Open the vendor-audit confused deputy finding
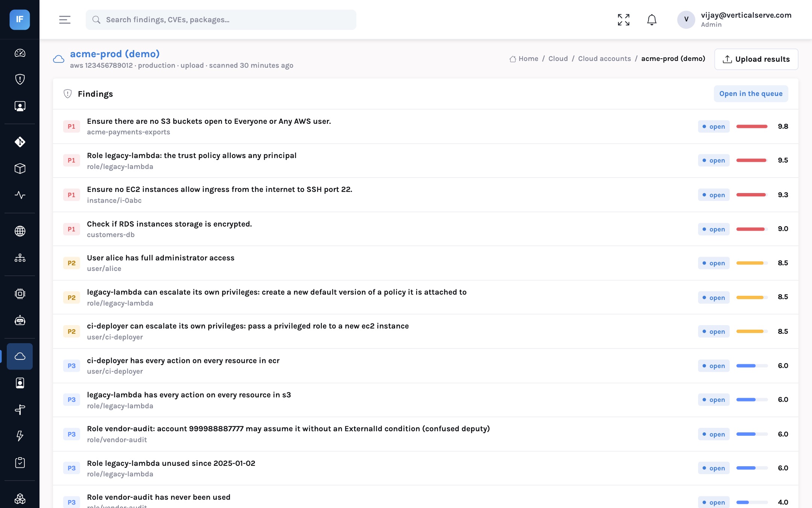The width and height of the screenshot is (812, 508). pyautogui.click(x=426, y=434)
